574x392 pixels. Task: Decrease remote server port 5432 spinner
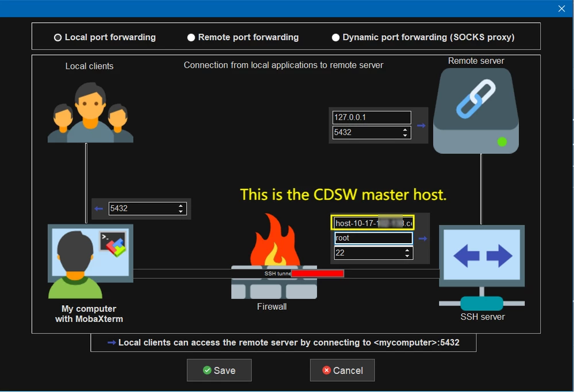click(405, 136)
